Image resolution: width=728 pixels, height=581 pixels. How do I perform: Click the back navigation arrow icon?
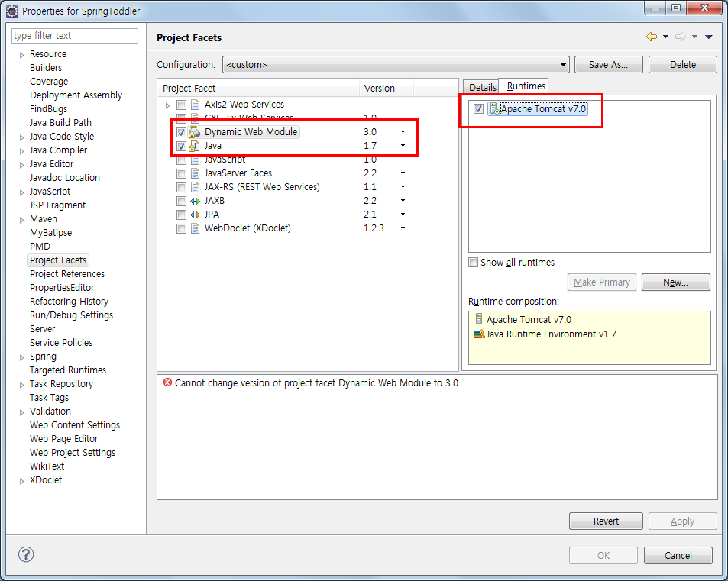[652, 37]
